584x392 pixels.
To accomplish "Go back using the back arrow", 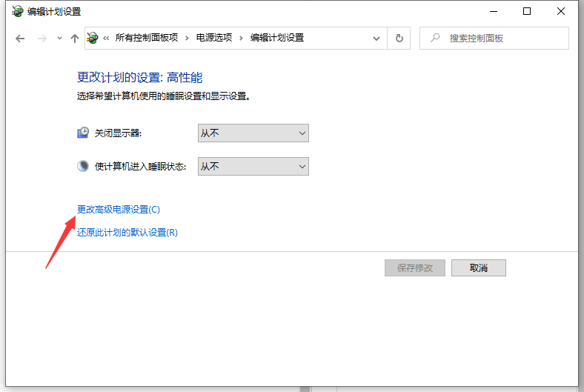I will tap(20, 39).
